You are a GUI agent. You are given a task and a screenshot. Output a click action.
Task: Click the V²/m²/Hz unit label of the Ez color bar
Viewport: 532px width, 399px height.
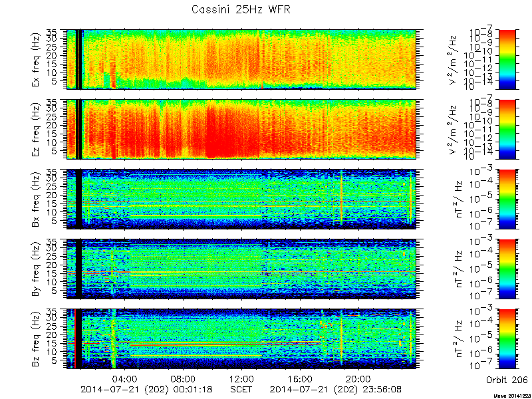click(x=454, y=129)
